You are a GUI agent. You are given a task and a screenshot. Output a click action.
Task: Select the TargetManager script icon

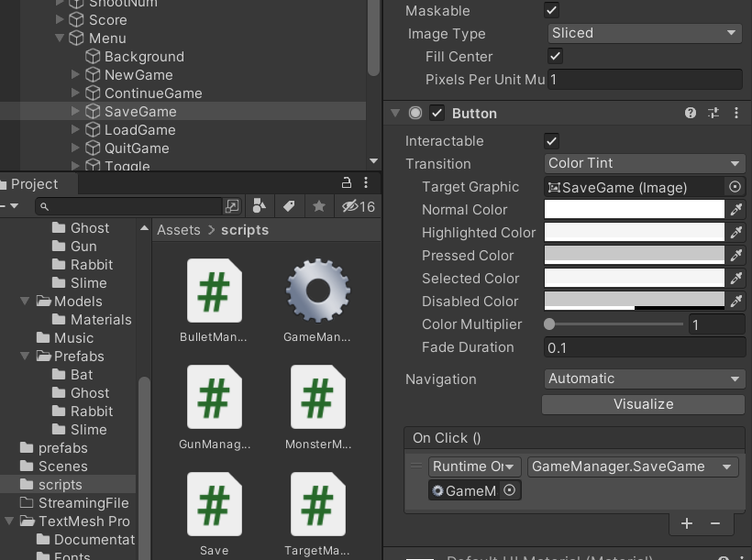tap(318, 504)
